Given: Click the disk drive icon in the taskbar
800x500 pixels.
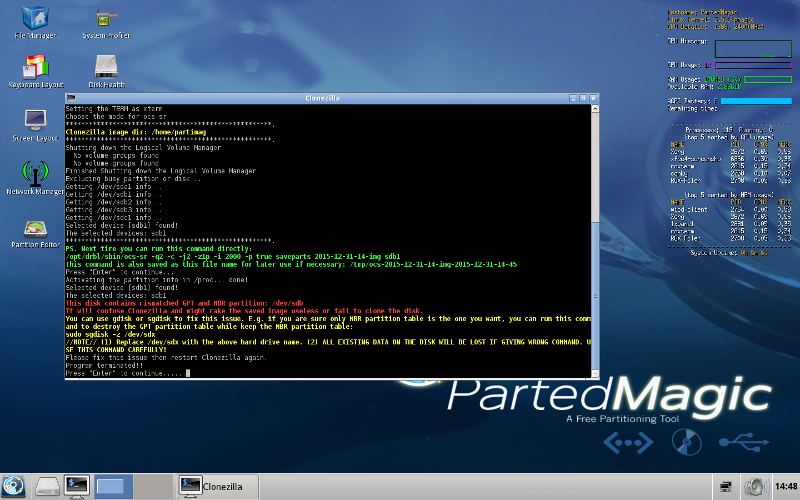Looking at the screenshot, I should click(x=49, y=486).
